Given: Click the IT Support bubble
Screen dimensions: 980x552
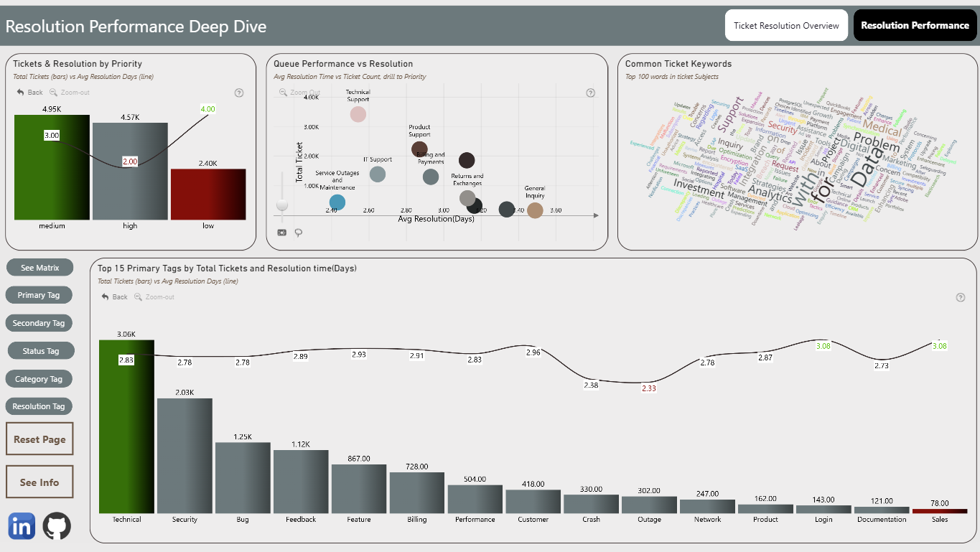Looking at the screenshot, I should point(378,174).
